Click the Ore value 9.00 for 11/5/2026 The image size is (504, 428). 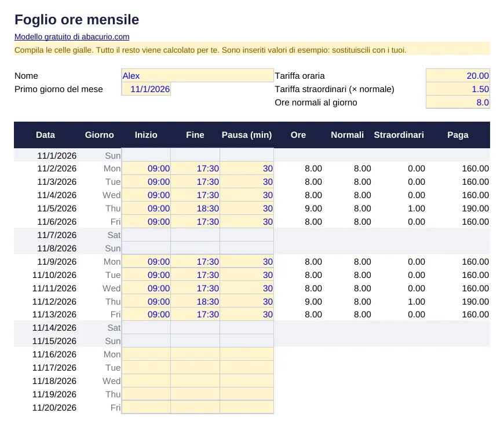pyautogui.click(x=313, y=208)
